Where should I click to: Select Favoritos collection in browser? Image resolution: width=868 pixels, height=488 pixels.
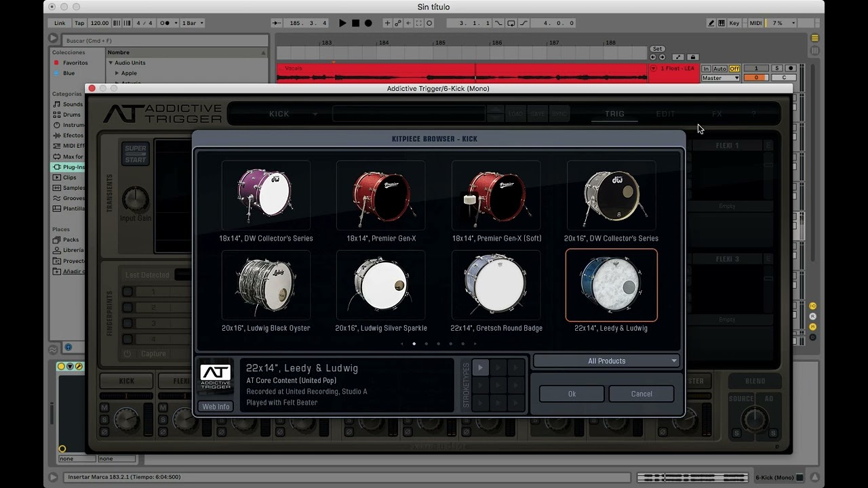[75, 63]
